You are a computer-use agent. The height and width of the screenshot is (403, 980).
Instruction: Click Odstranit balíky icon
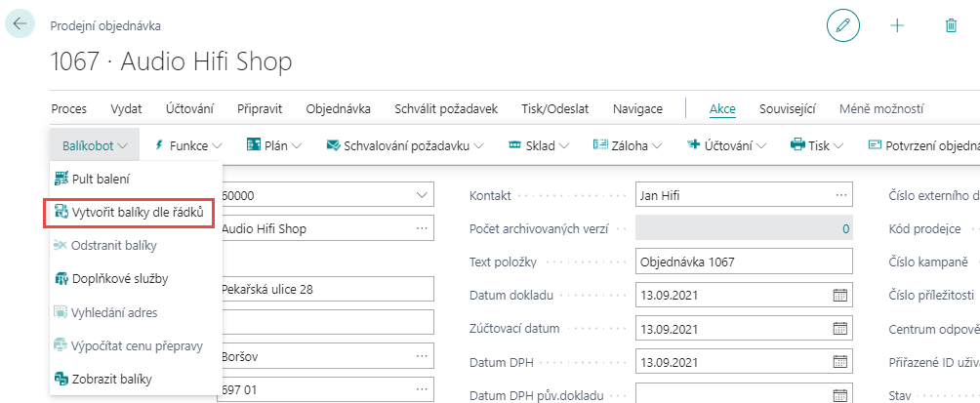[x=61, y=246]
